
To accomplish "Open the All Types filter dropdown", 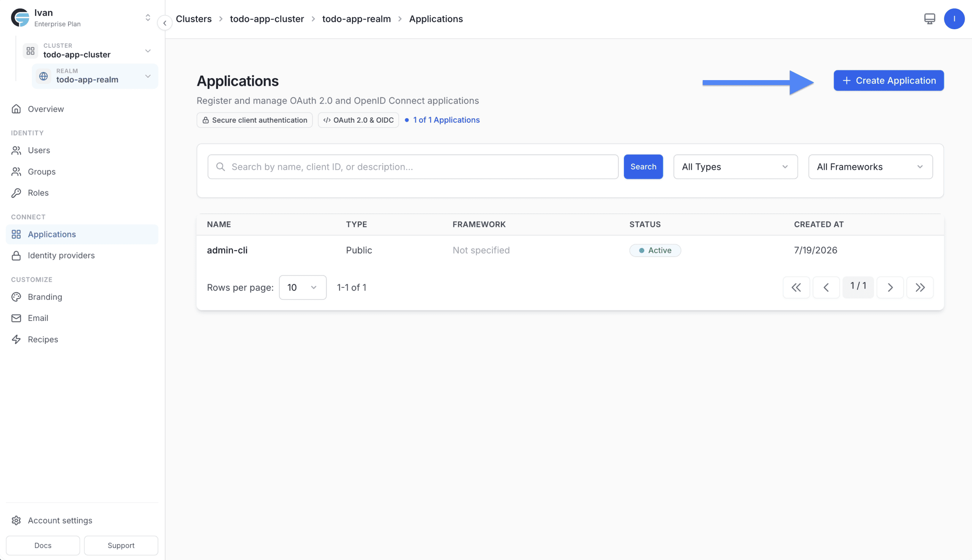I will 735,167.
